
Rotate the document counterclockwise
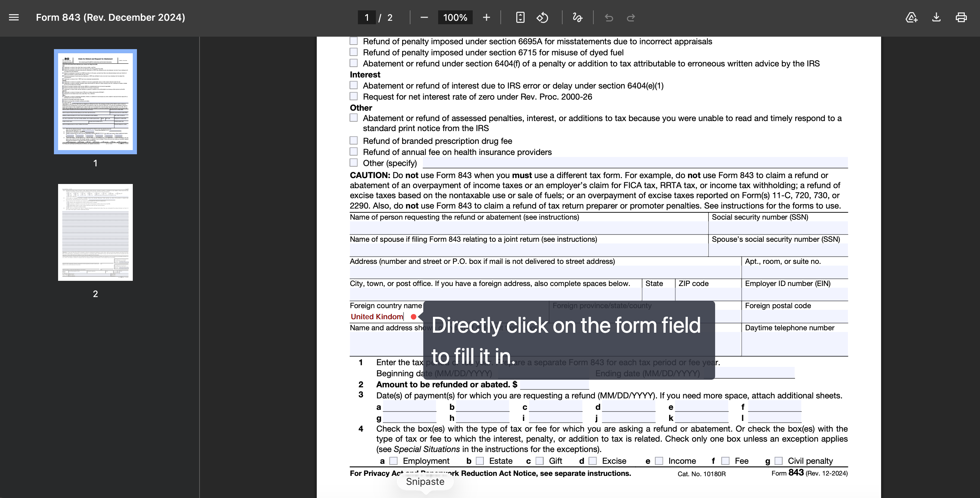(x=543, y=18)
